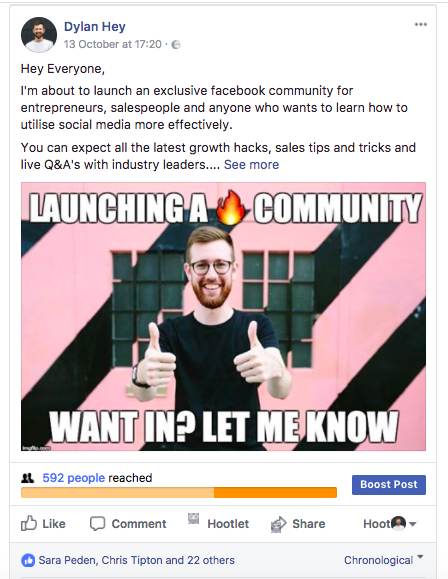This screenshot has width=448, height=579.
Task: Expand the Chronological comment sort dropdown
Action: pos(383,560)
